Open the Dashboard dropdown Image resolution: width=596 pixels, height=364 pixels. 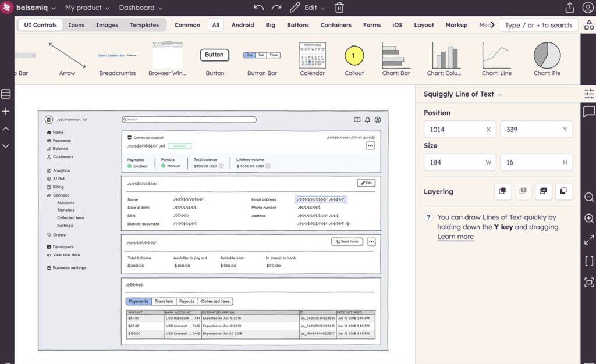[x=140, y=8]
